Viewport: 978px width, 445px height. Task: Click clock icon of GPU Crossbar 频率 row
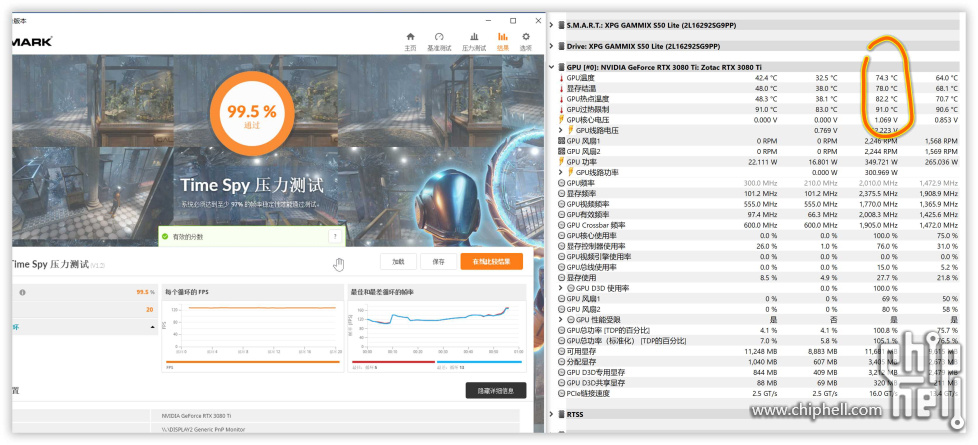(x=561, y=225)
